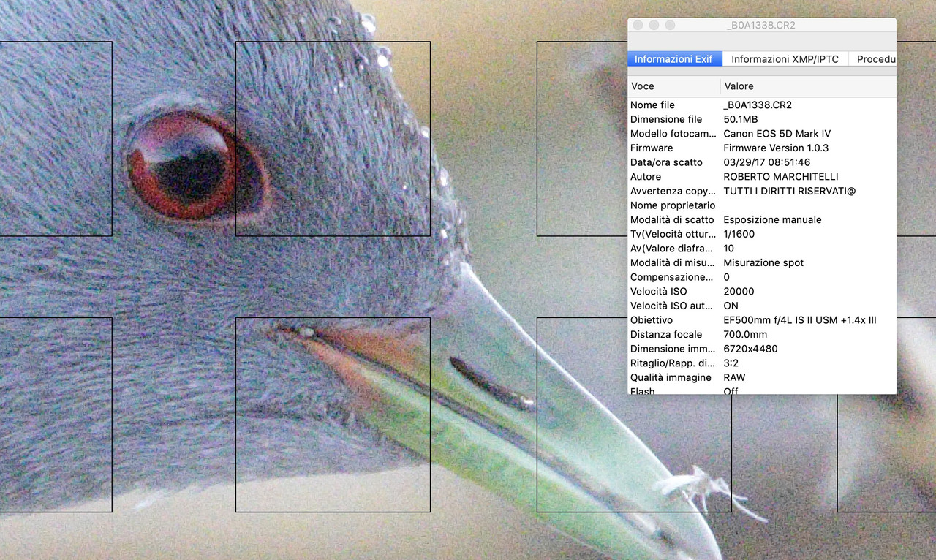Close the _B0A1338.CR2 info window

[x=638, y=25]
